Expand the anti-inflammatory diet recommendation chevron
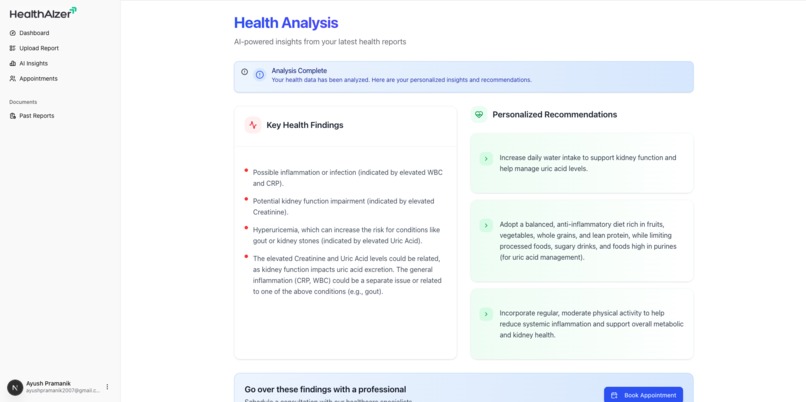 (486, 226)
